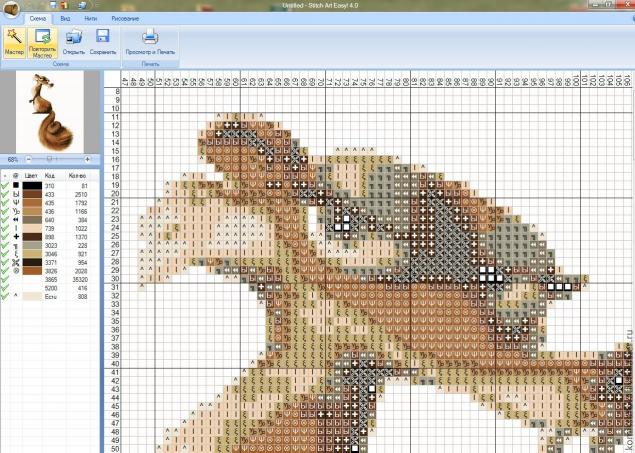Switch to the Схема ribbon tab

[38, 19]
